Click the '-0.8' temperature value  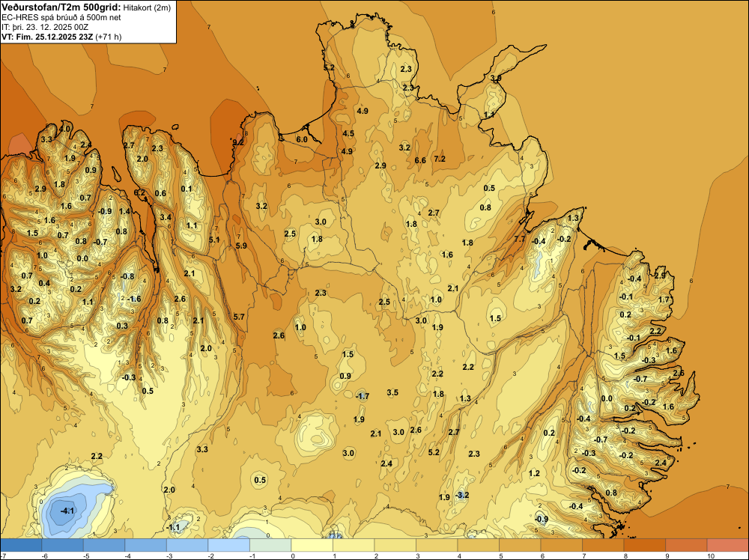pyautogui.click(x=127, y=276)
